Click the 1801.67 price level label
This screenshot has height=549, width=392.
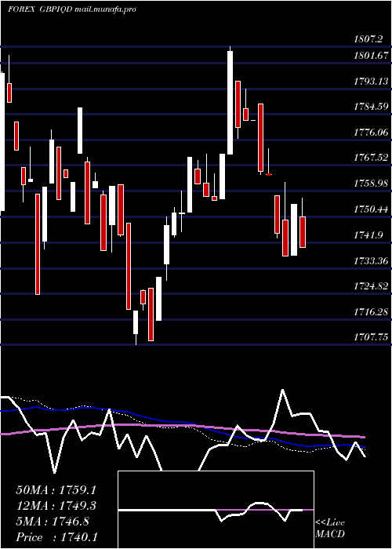(x=371, y=56)
